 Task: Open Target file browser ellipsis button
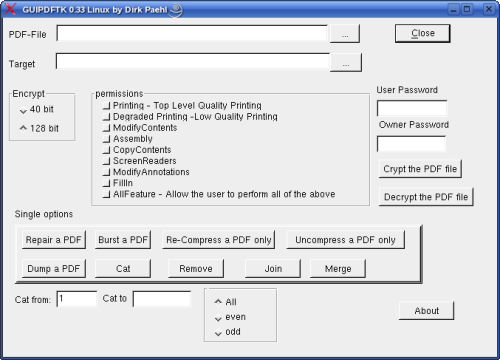coord(346,62)
